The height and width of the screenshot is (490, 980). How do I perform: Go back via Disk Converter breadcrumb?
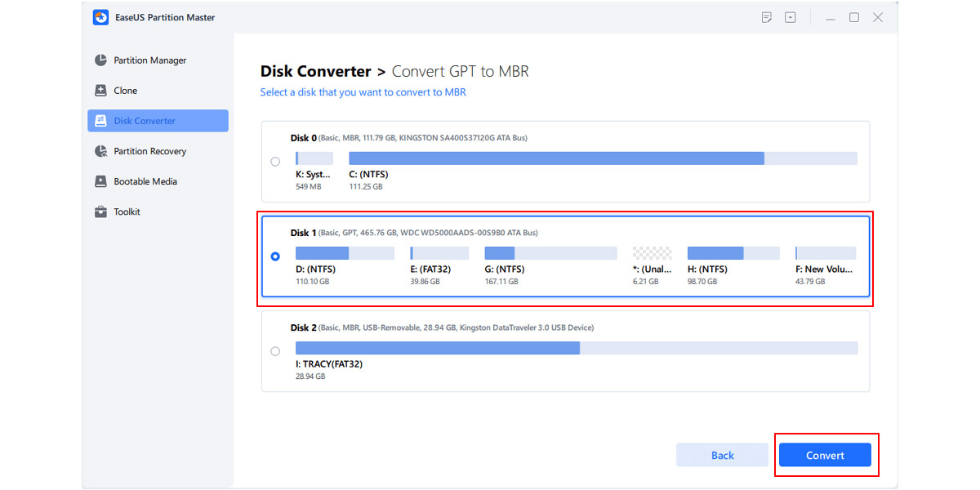point(316,72)
